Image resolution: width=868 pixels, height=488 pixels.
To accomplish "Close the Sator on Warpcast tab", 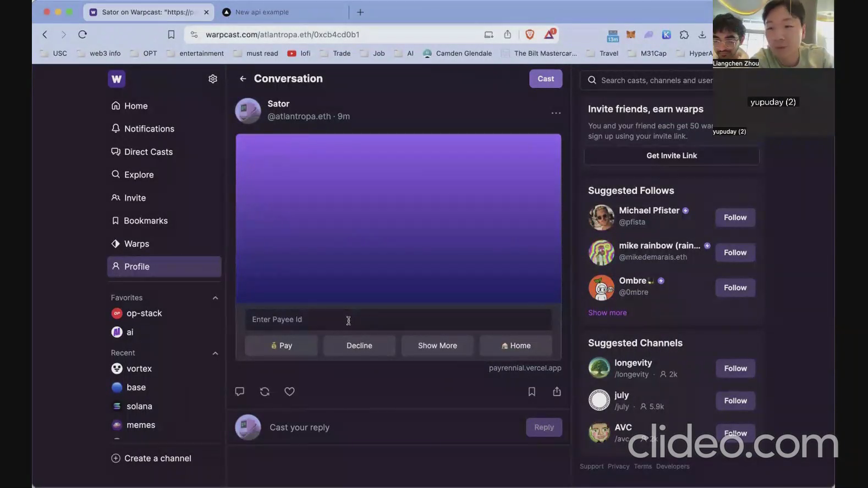I will tap(206, 12).
